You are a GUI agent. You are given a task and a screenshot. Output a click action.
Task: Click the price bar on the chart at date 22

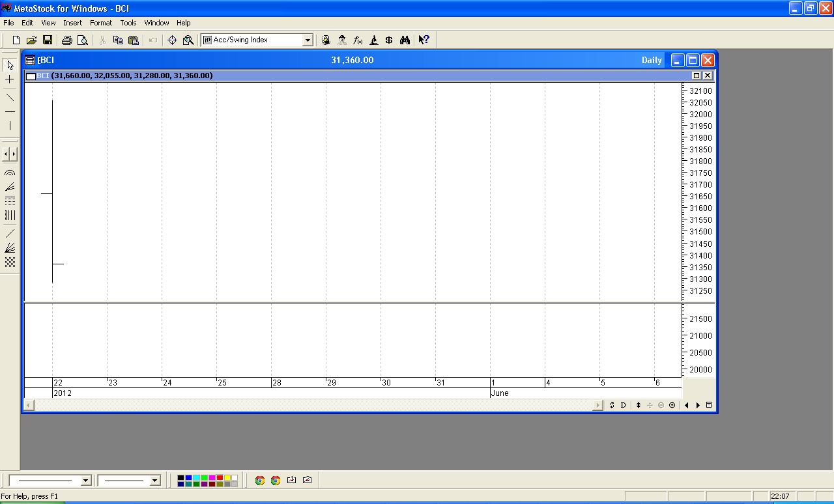(52, 191)
